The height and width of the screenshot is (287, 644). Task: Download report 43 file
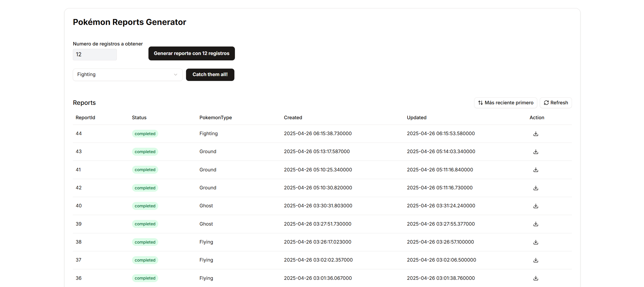click(536, 152)
